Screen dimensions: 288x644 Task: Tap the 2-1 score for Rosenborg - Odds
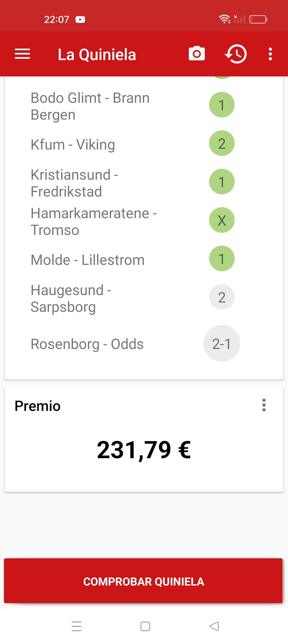[x=222, y=344]
